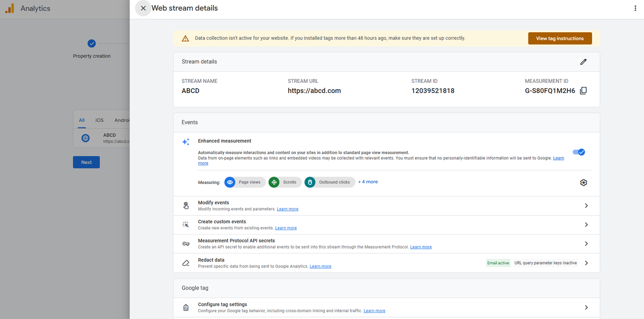
Task: Open the ABCD stream in background list
Action: [x=101, y=138]
